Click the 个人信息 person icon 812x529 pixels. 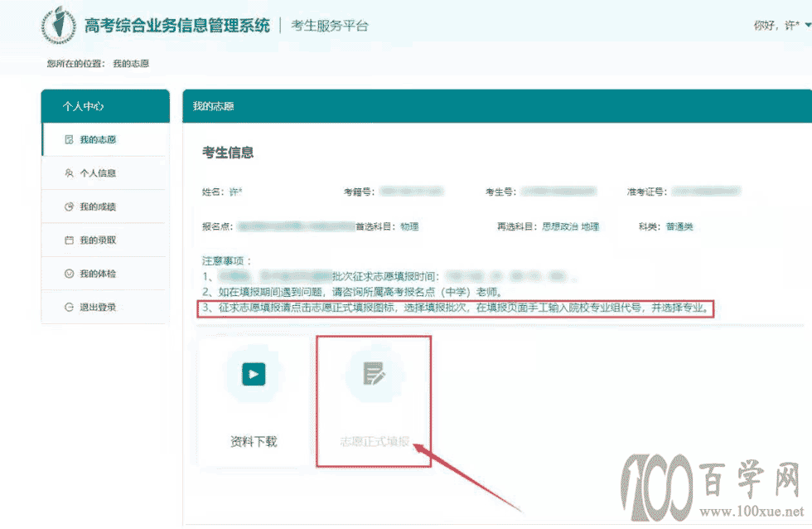[x=69, y=173]
